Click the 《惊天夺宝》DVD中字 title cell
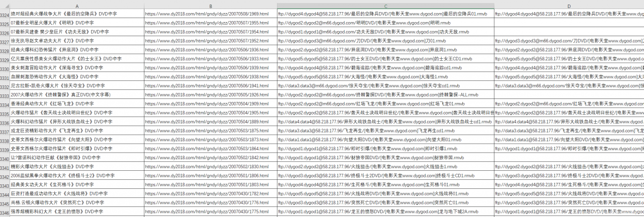644x217 pixels. 76,86
